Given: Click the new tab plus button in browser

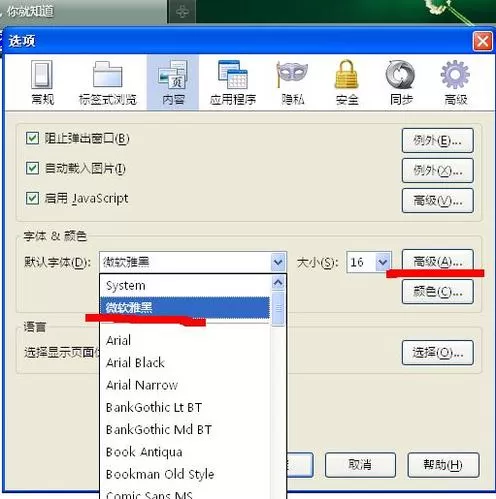Looking at the screenshot, I should point(182,12).
